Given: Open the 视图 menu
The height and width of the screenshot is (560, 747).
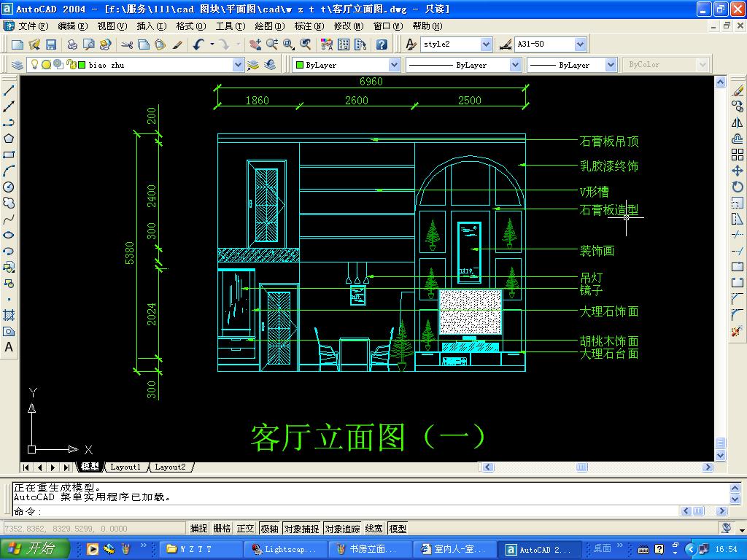Looking at the screenshot, I should (x=112, y=26).
